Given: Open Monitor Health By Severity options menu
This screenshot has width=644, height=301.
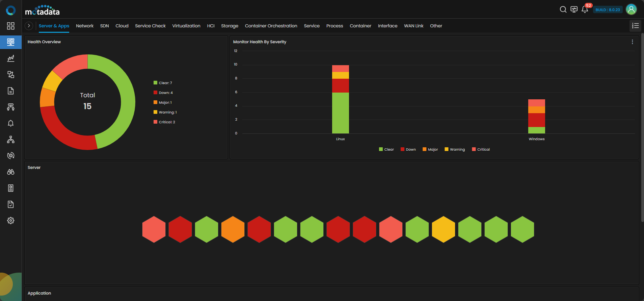Looking at the screenshot, I should [632, 42].
